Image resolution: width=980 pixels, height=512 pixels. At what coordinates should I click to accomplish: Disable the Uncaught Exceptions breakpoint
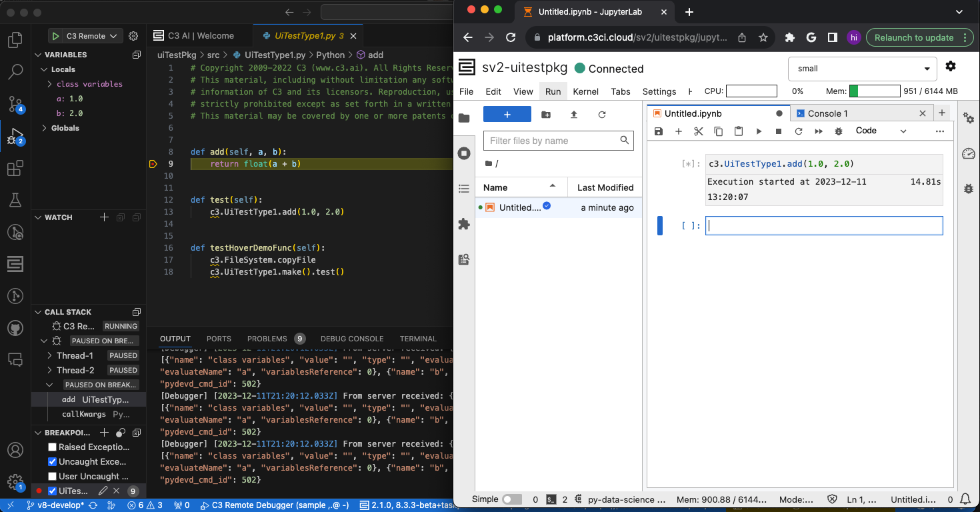pyautogui.click(x=51, y=461)
